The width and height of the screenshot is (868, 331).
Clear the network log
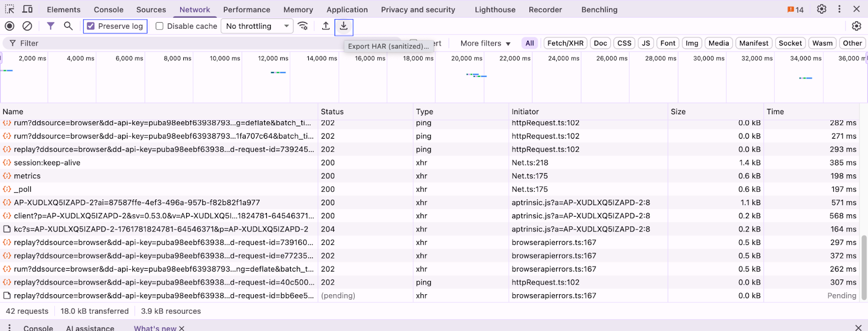point(27,26)
